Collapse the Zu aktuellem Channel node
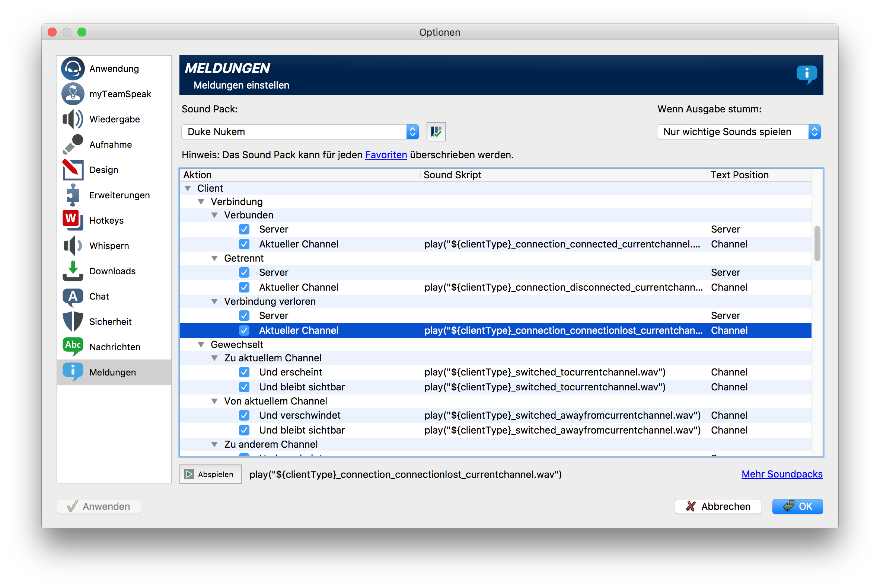 click(214, 358)
